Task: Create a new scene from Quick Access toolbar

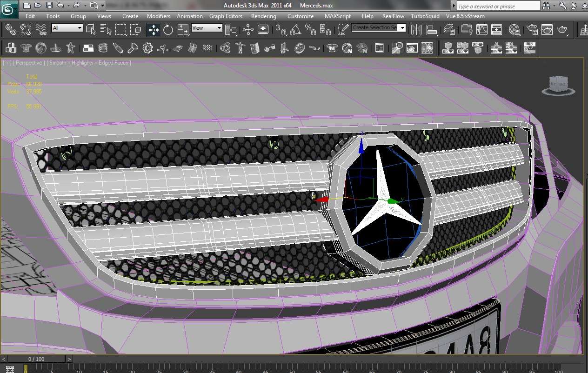Action: (x=27, y=6)
